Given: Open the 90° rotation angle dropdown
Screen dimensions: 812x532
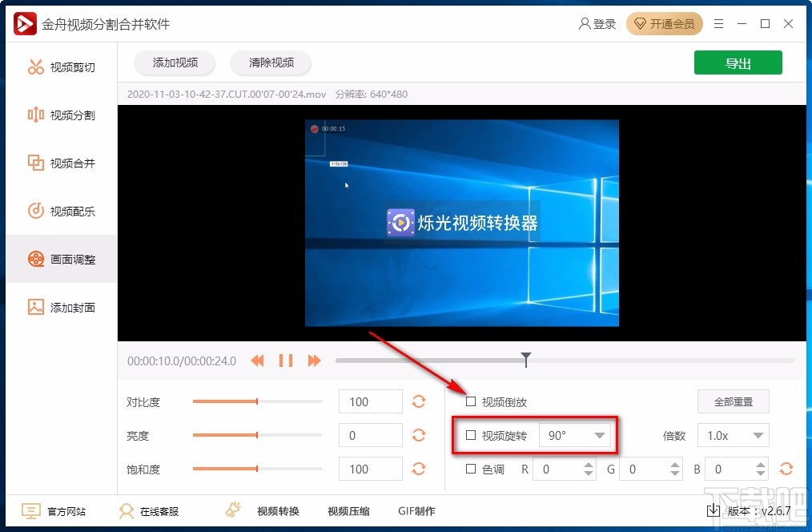Looking at the screenshot, I should click(575, 435).
